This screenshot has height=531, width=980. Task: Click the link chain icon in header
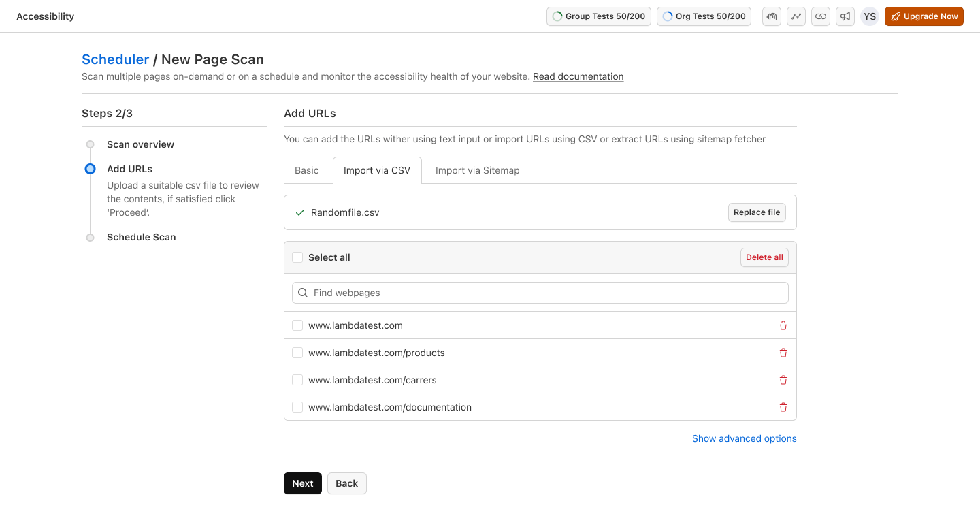click(820, 16)
